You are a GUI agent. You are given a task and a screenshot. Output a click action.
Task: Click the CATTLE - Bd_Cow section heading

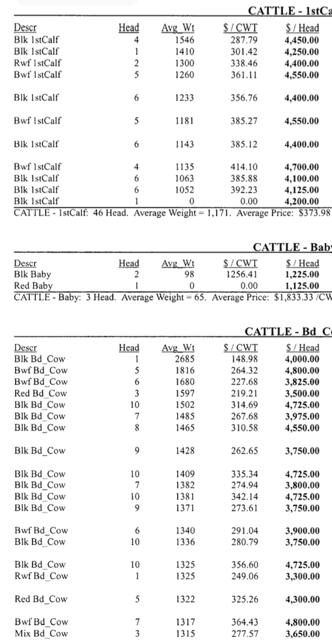(x=288, y=332)
